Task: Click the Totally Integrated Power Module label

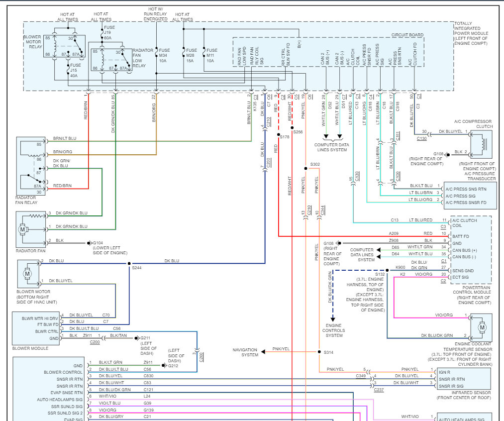Action: coord(471,33)
